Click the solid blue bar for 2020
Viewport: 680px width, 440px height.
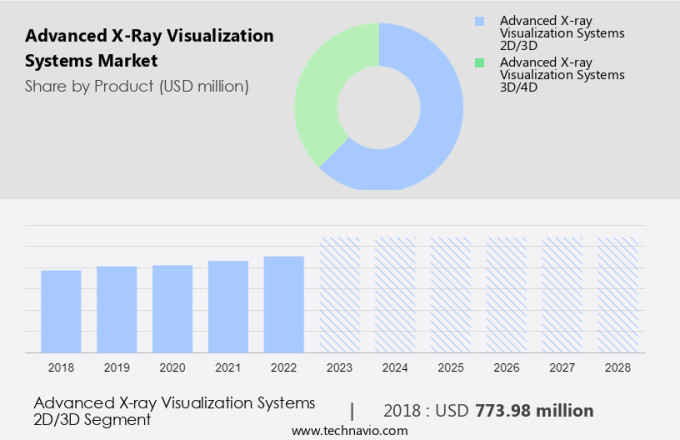(172, 308)
